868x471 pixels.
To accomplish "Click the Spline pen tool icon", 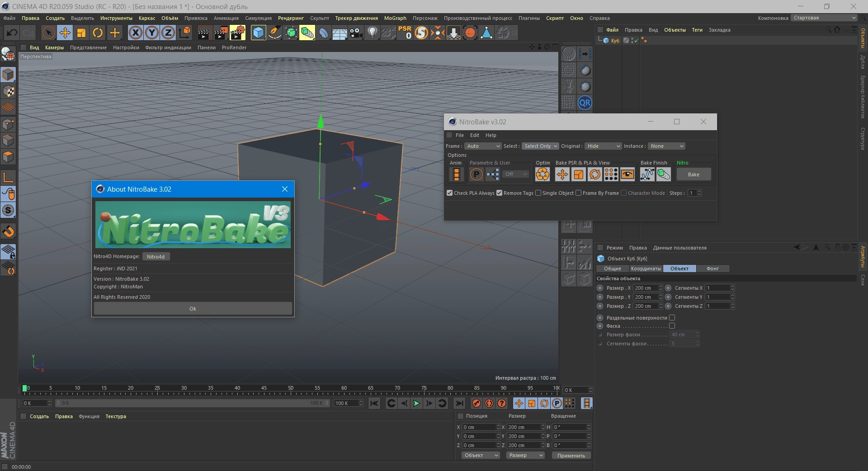I will click(274, 33).
